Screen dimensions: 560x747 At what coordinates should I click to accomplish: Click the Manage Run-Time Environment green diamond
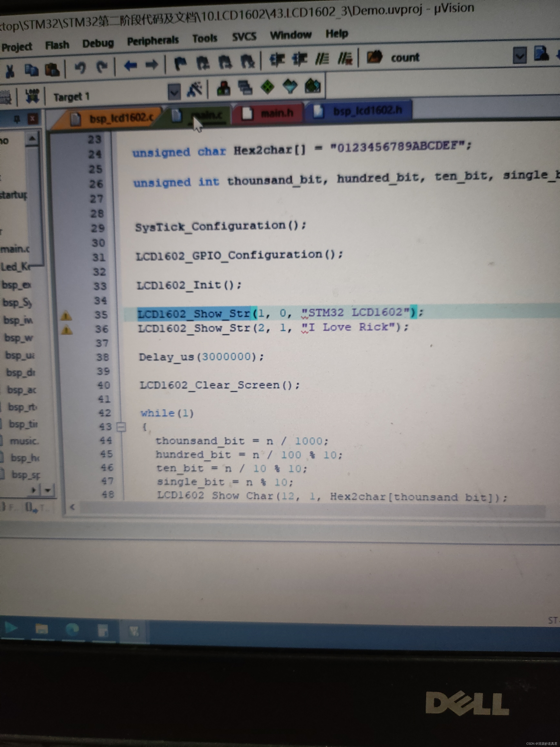click(267, 87)
